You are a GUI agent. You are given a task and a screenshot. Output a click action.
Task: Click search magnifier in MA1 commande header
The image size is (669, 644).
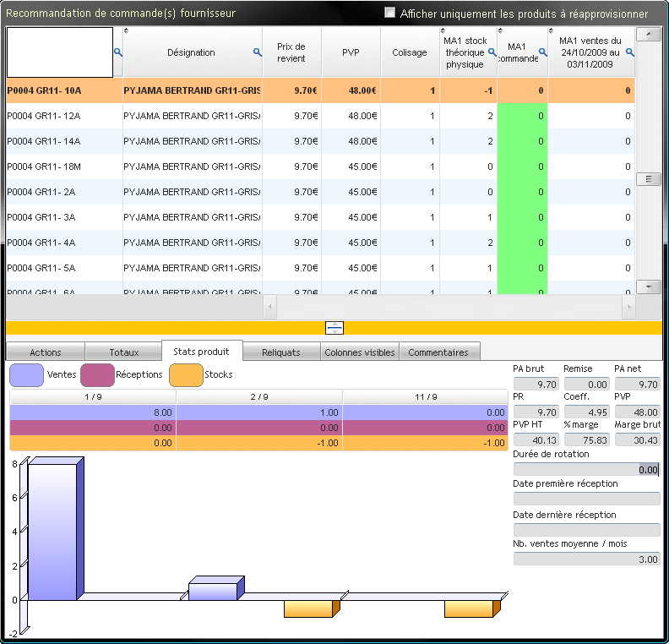coord(542,52)
